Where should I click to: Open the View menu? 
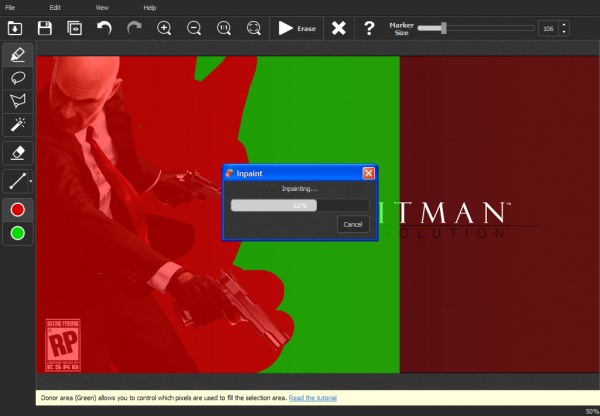102,7
